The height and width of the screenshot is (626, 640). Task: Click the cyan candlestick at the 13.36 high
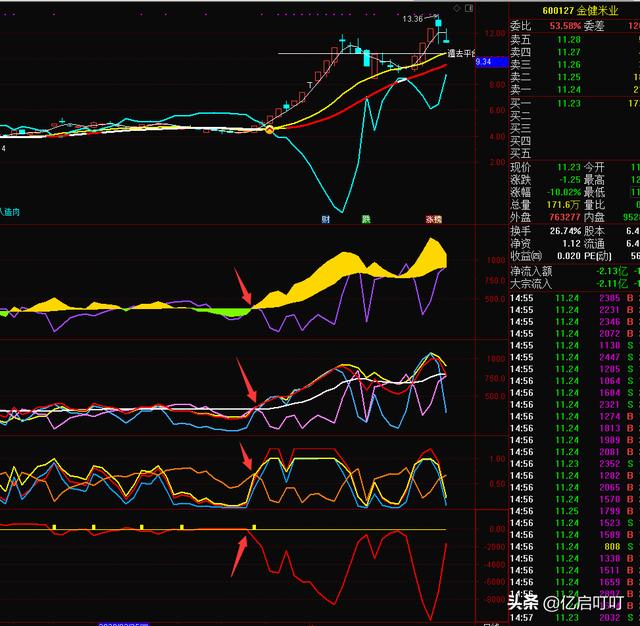click(438, 24)
